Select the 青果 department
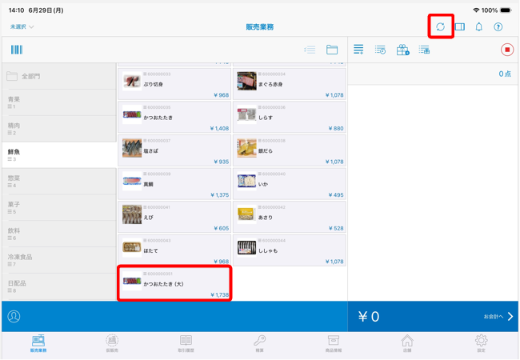Screen dimensions: 520x360 click(59, 102)
